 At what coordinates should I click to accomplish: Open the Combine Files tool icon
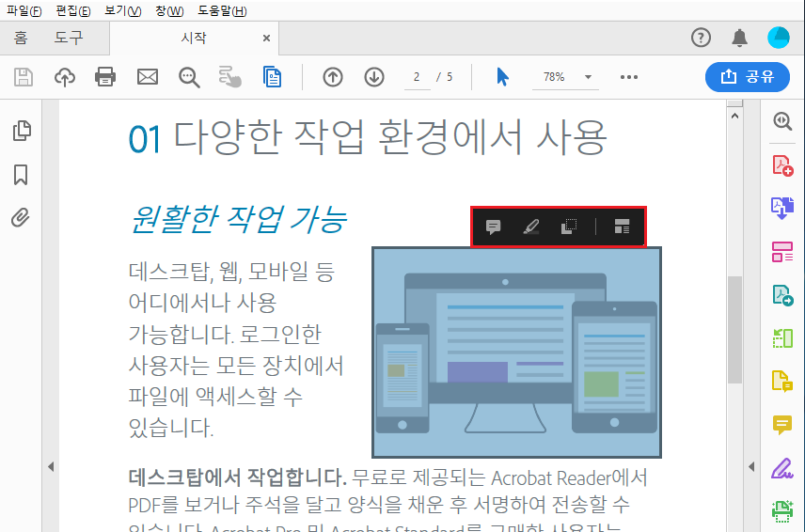(x=782, y=209)
